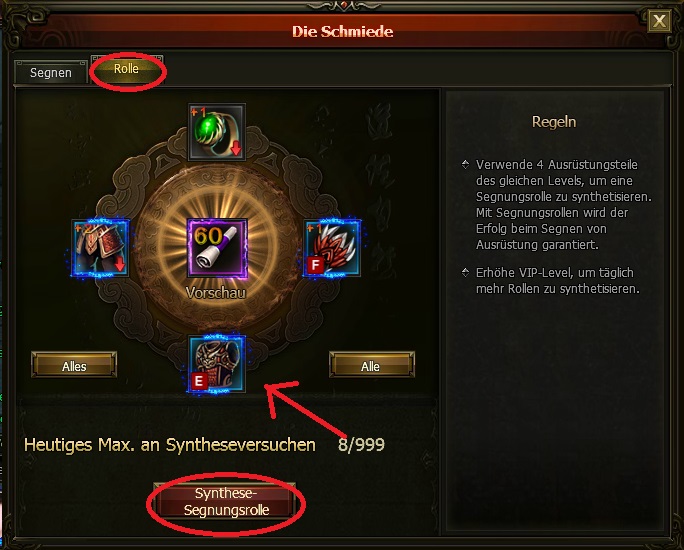Click the red down arrow on shoulder armor
Image resolution: width=684 pixels, height=550 pixels.
[120, 264]
